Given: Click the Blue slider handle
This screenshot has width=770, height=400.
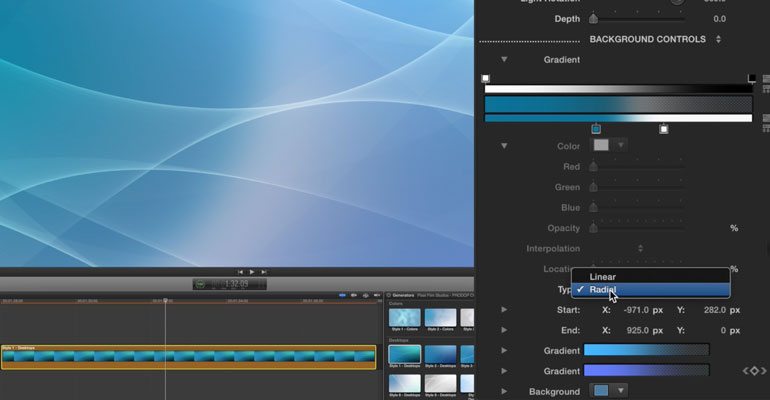Looking at the screenshot, I should (x=594, y=208).
